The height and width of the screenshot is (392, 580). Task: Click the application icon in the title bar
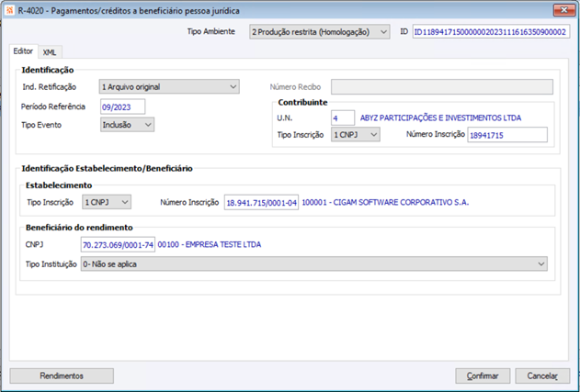click(10, 11)
